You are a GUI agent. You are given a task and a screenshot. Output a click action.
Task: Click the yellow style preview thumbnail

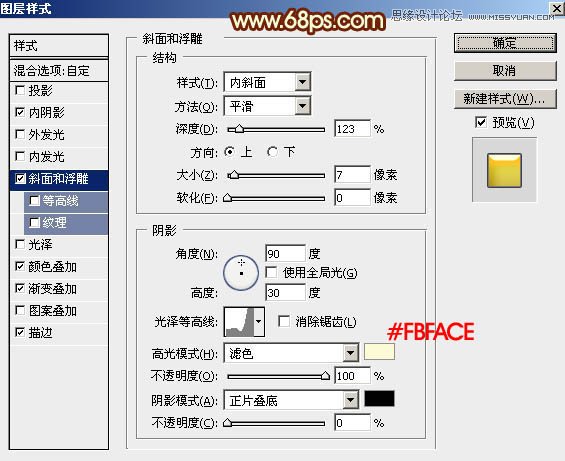(x=504, y=170)
